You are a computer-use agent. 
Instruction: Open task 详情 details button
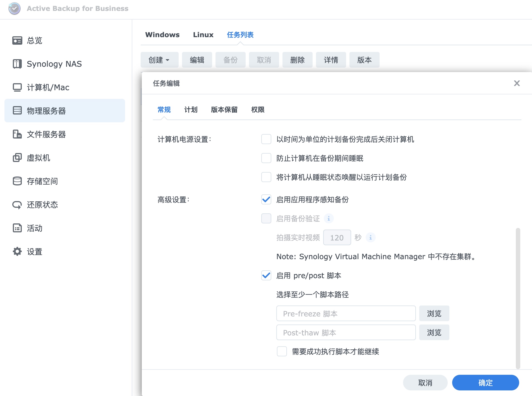(331, 60)
